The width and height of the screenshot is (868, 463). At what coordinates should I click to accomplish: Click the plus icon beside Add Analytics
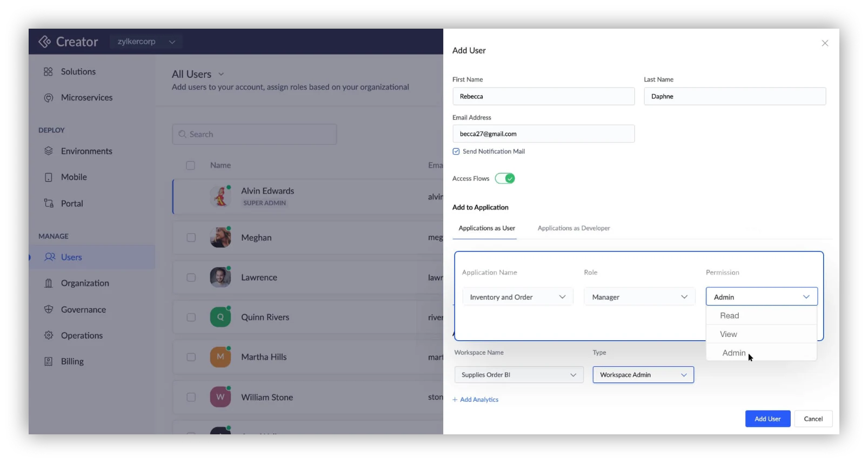(455, 400)
